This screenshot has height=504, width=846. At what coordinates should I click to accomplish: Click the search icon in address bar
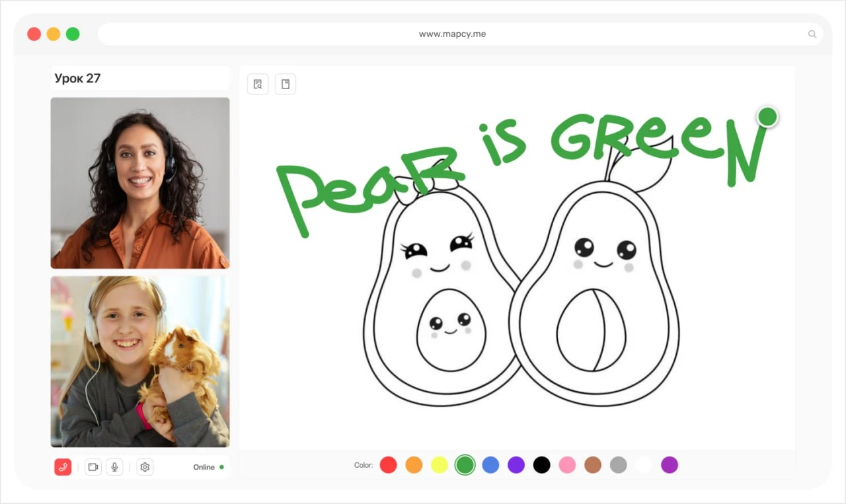812,34
